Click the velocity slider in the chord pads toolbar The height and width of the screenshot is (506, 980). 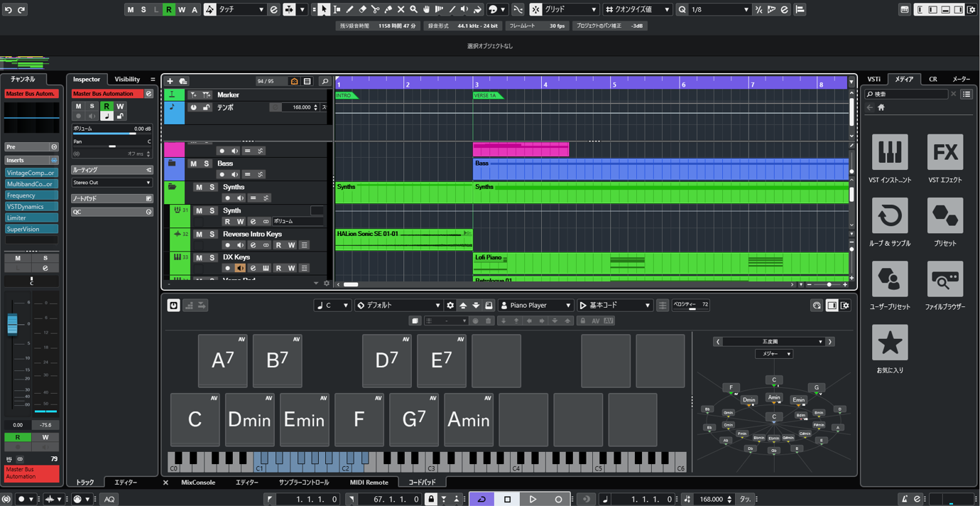coord(691,305)
